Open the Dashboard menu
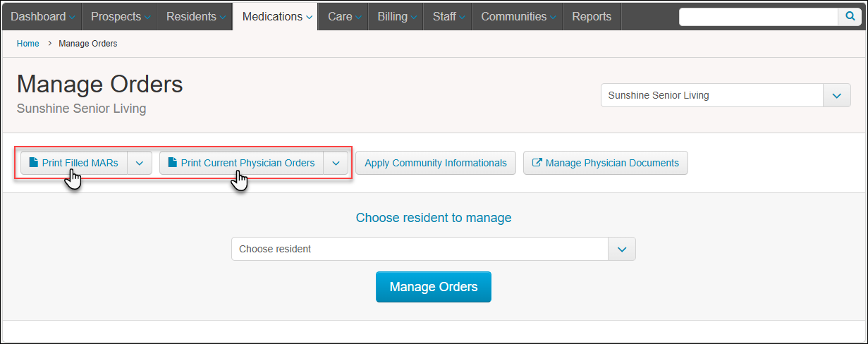Viewport: 868px width, 344px height. [42, 17]
